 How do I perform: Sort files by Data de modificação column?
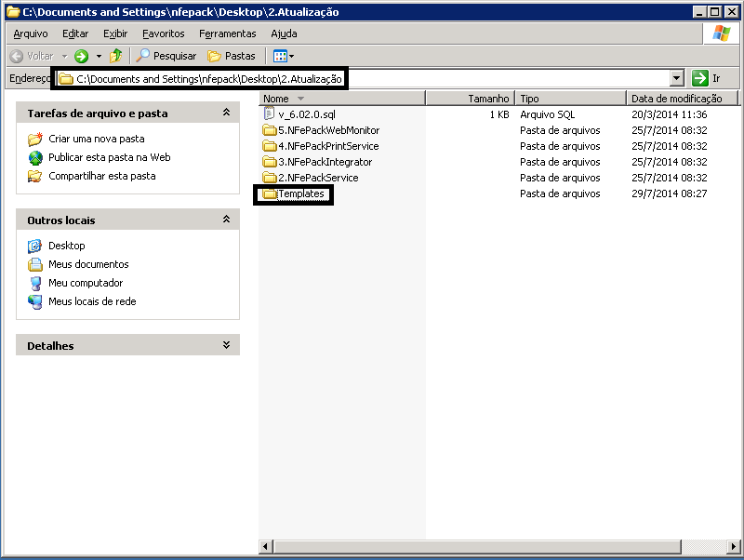pos(676,98)
